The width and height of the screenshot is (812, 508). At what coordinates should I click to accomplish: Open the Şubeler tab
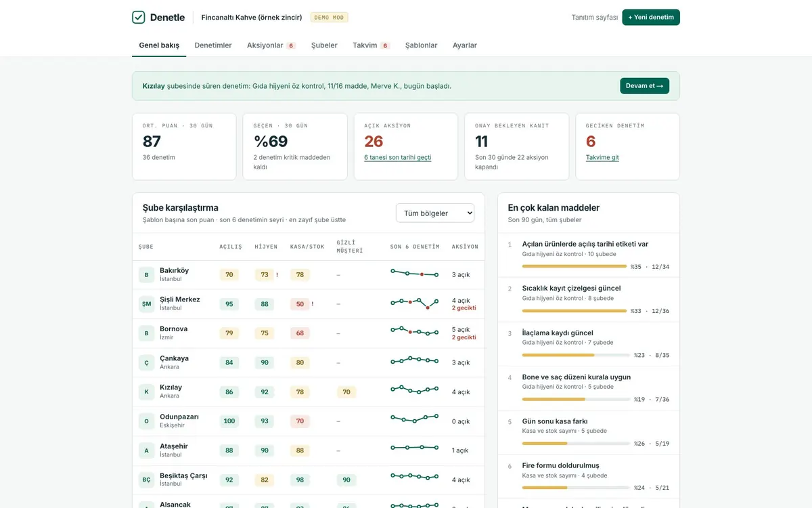click(324, 45)
